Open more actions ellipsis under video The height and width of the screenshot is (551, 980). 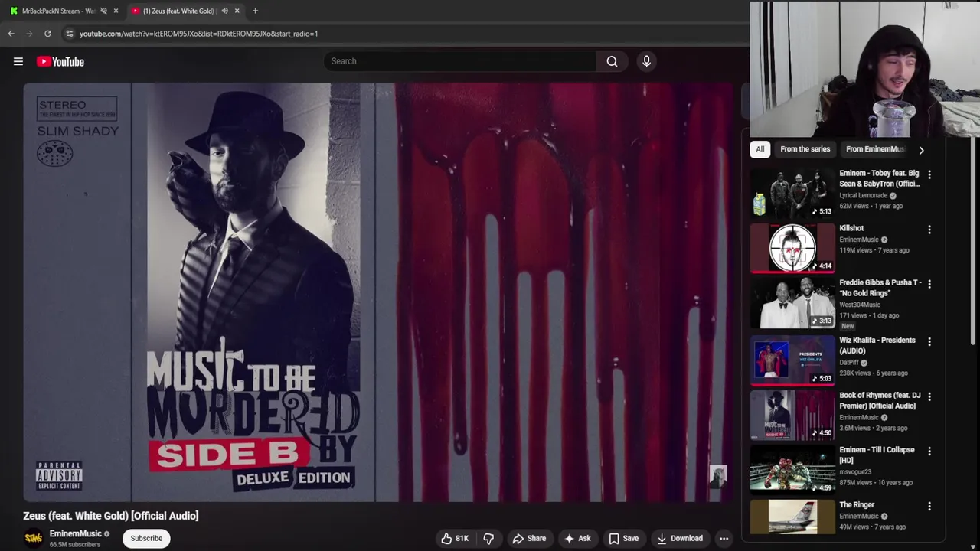(x=724, y=538)
